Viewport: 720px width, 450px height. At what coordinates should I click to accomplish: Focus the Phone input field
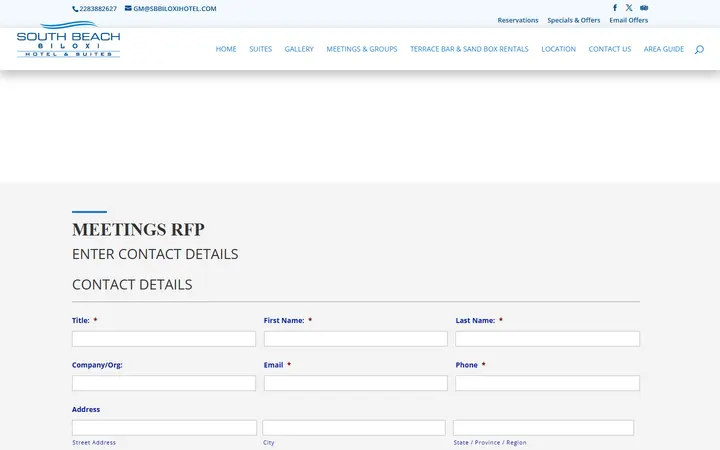[547, 383]
